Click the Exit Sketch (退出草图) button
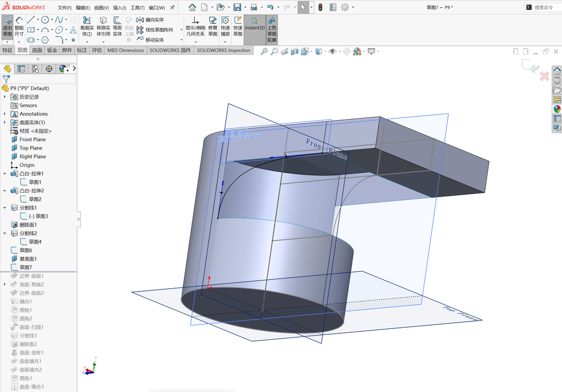Viewport: 562px width, 392px height. click(8, 26)
